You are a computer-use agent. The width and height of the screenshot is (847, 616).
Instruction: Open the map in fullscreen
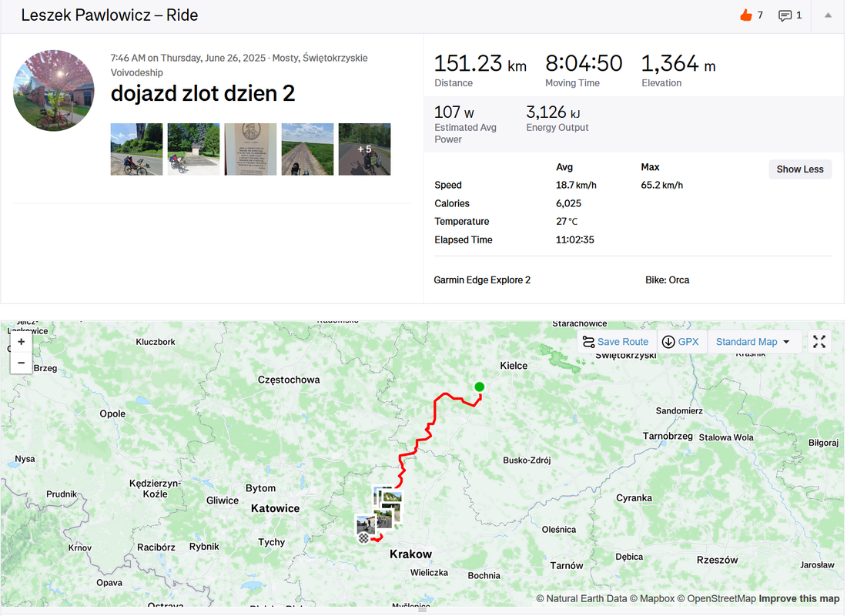click(819, 342)
